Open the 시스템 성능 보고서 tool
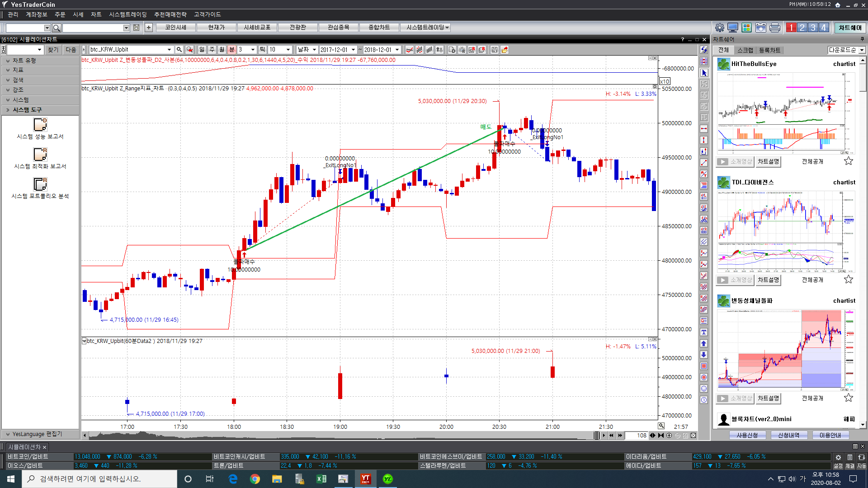 coord(40,125)
